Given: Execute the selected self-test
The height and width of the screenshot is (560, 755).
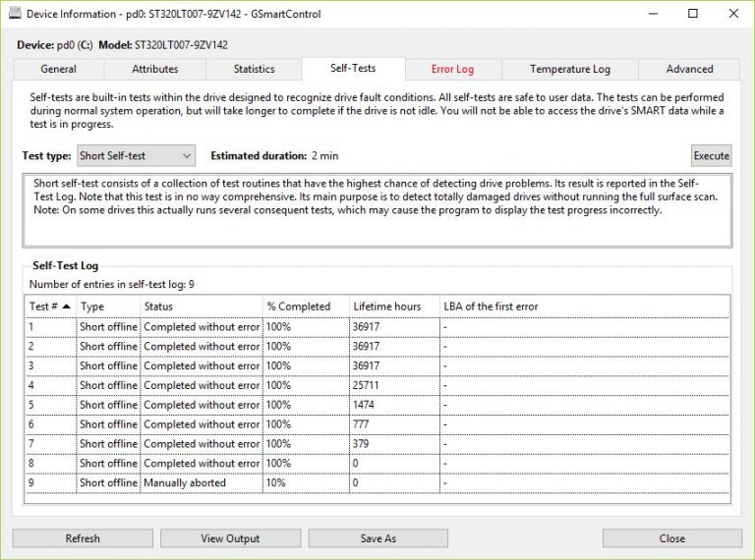Looking at the screenshot, I should pos(711,155).
